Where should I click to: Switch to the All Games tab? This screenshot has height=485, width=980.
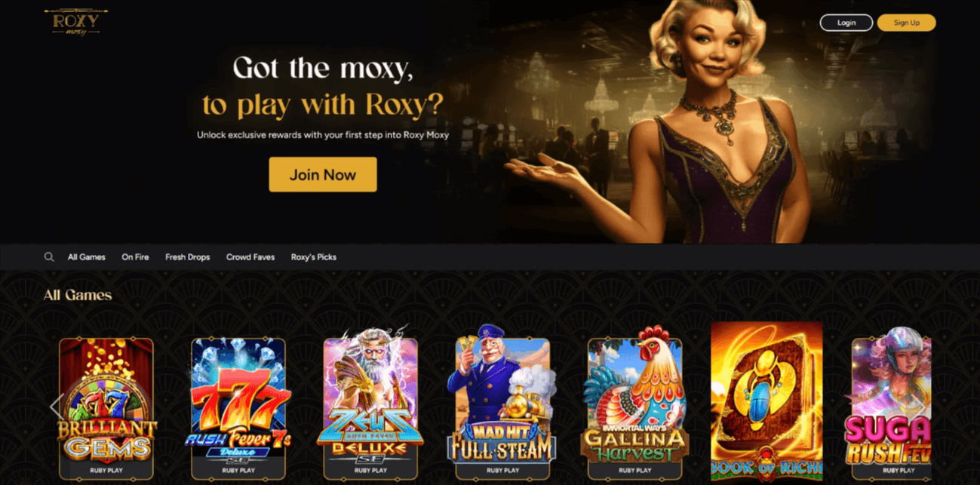click(x=87, y=257)
